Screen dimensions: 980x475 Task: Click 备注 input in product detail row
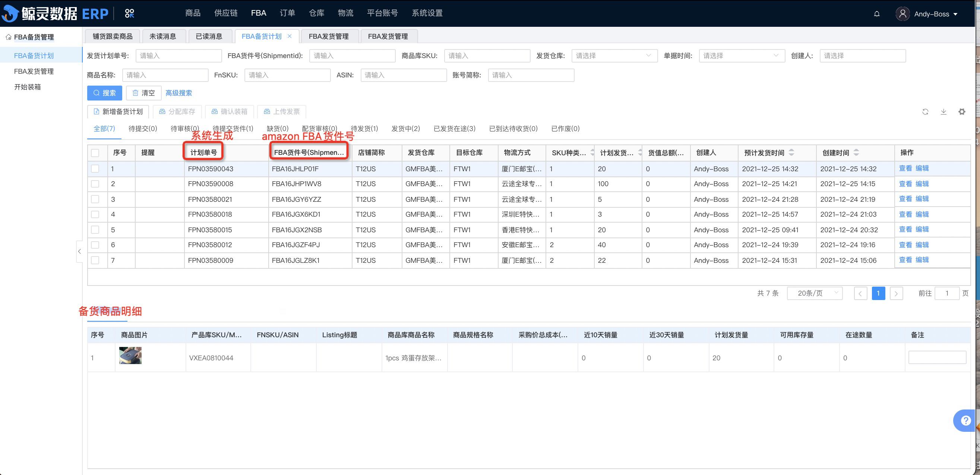pos(937,358)
